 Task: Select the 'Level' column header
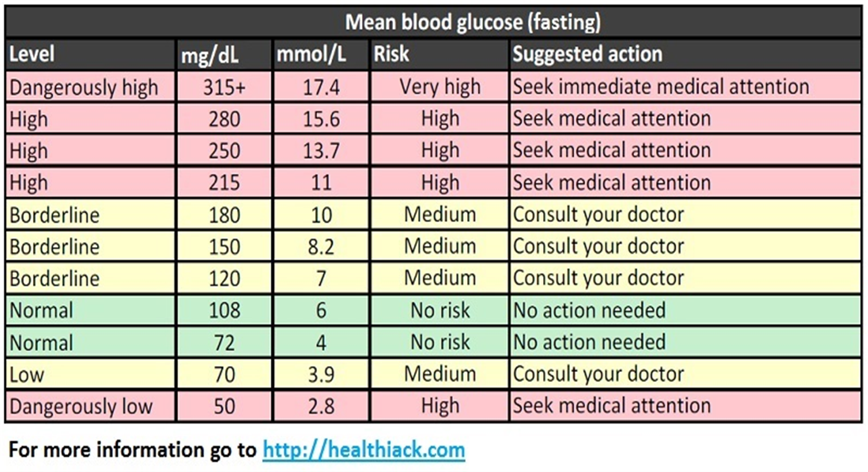[x=32, y=54]
